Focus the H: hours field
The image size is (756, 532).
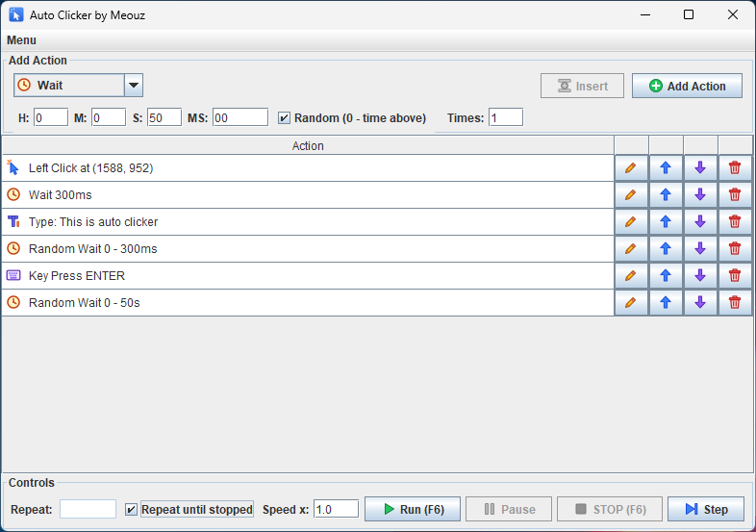[x=51, y=117]
